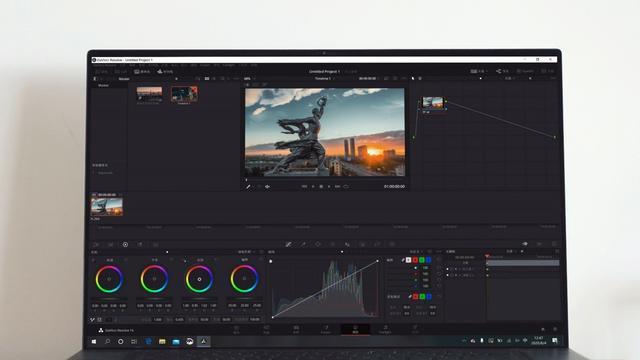This screenshot has height=360, width=640.
Task: Open the Windows search icon in the taskbar
Action: [107, 341]
